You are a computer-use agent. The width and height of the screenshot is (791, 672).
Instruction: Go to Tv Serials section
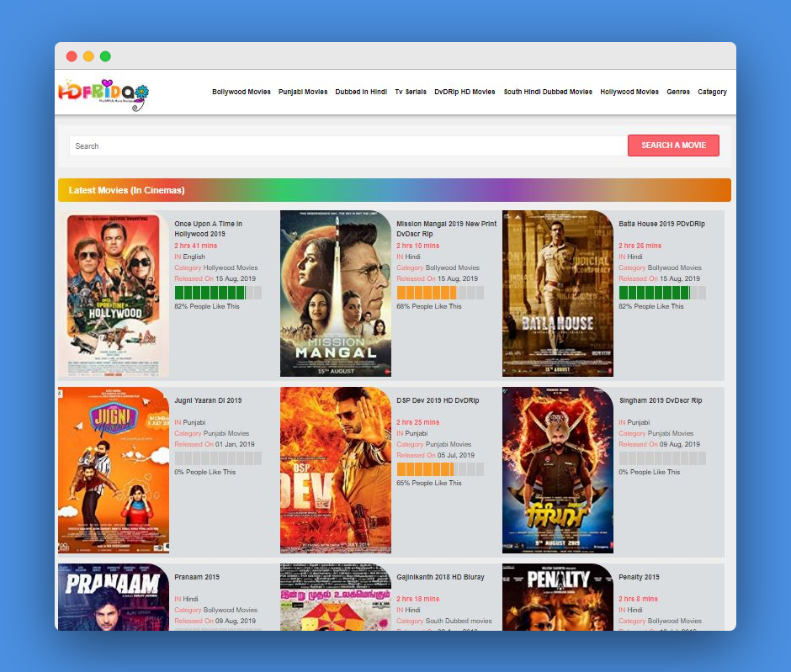tap(411, 92)
